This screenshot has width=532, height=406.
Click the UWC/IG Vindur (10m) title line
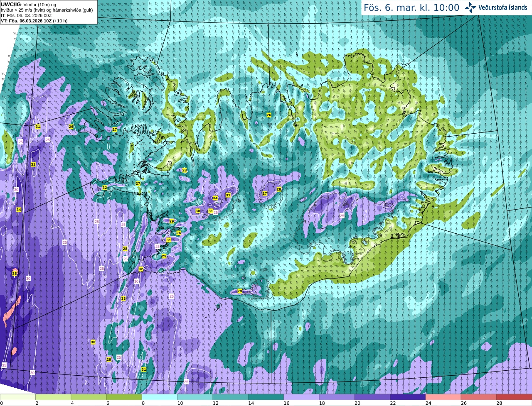(29, 5)
